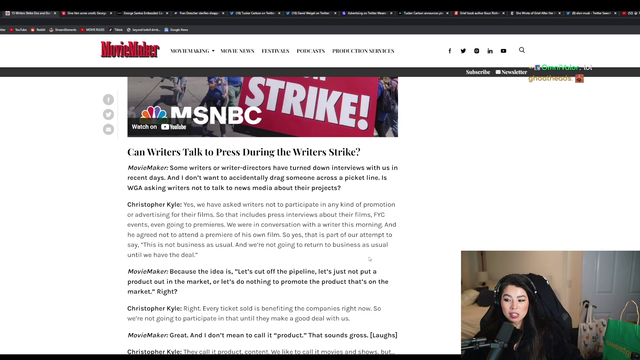Close the Fran Drescher clarifies tab
640x360 pixels.
pyautogui.click(x=223, y=13)
